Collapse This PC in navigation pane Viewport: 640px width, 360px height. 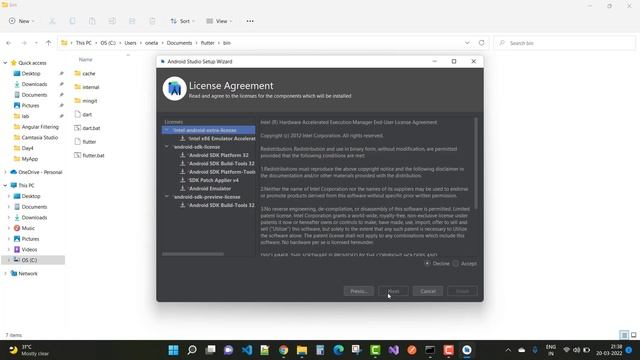(x=5, y=185)
